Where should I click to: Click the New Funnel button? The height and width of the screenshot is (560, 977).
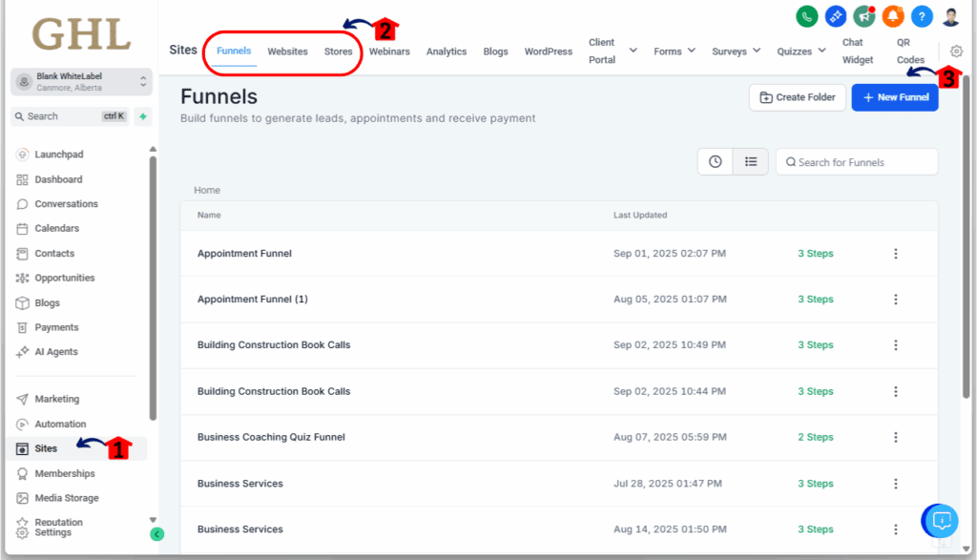895,97
